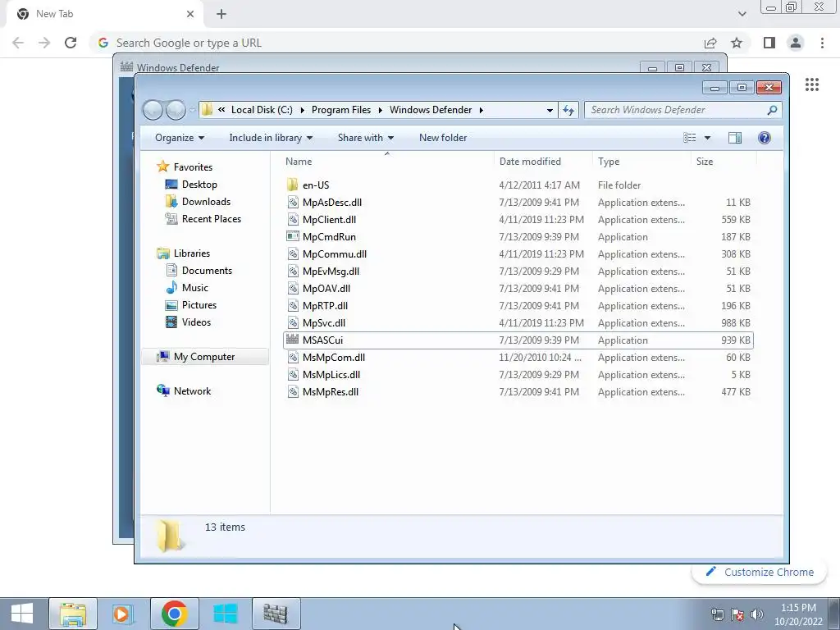
Task: Bookmark this tab with the star icon
Action: coord(737,43)
